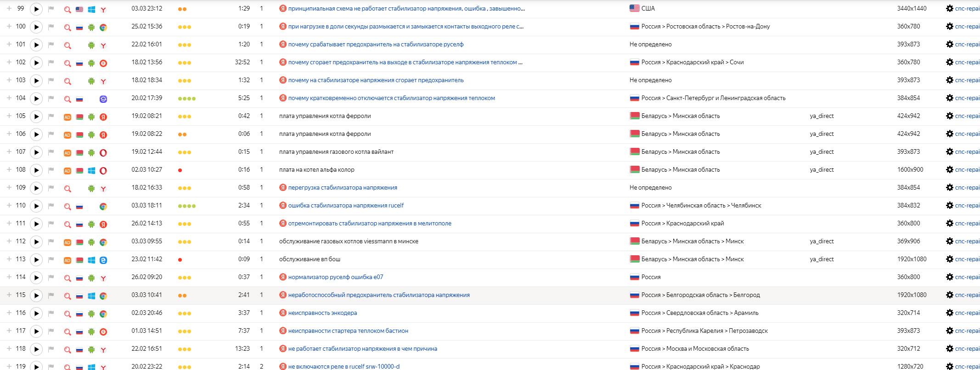Click the gear icon in row 104
Image resolution: width=980 pixels, height=370 pixels.
pyautogui.click(x=949, y=98)
